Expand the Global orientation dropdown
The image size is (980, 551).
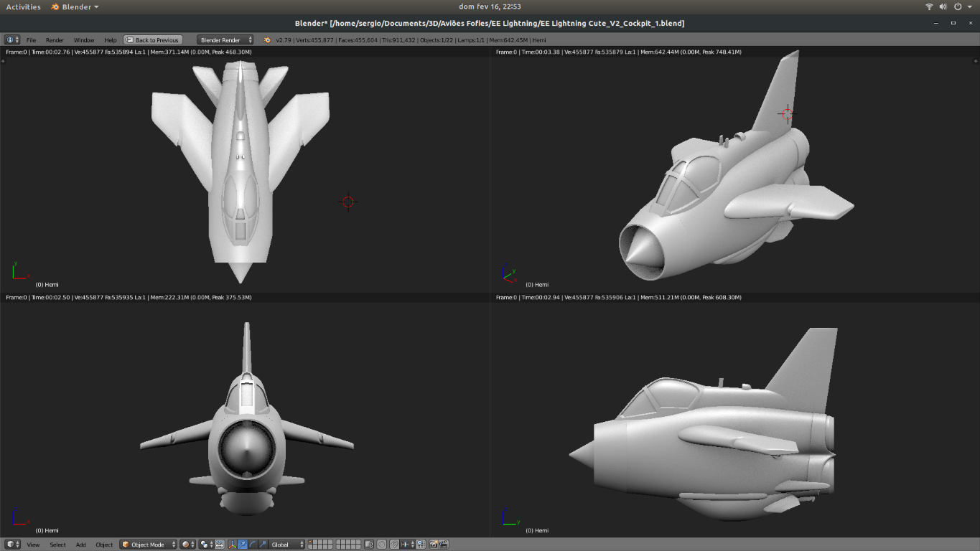[x=287, y=545]
